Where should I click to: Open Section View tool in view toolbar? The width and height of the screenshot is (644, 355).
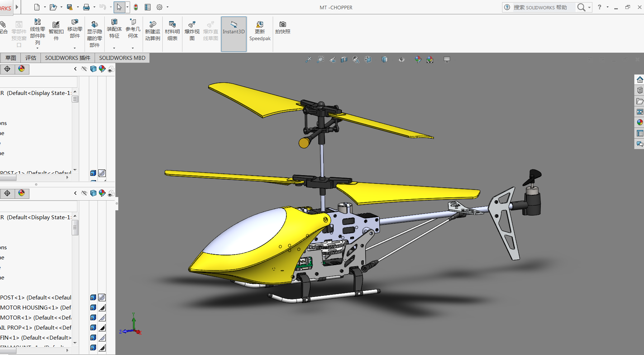(344, 59)
